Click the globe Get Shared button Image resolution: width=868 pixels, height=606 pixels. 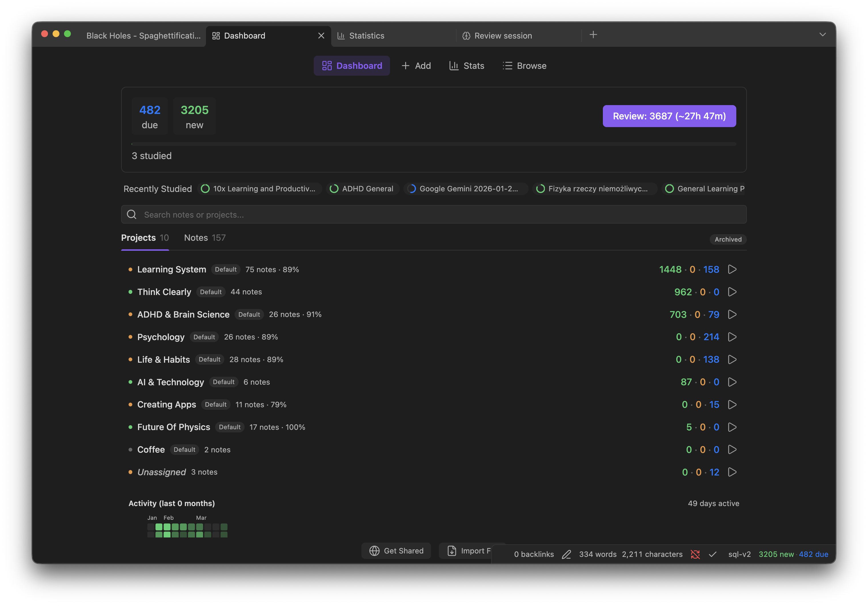coord(396,551)
